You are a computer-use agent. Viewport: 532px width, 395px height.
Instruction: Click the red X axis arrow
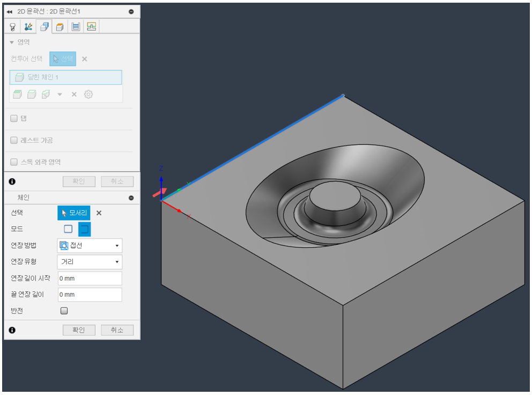point(172,207)
